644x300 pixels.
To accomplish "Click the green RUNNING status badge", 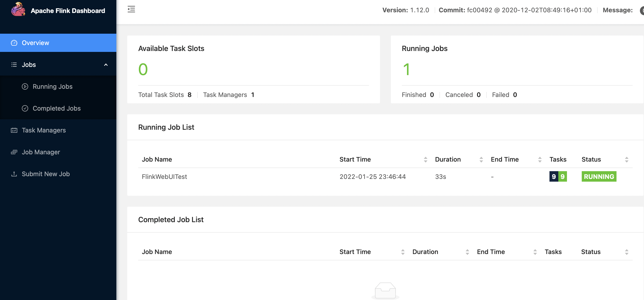I will 599,177.
